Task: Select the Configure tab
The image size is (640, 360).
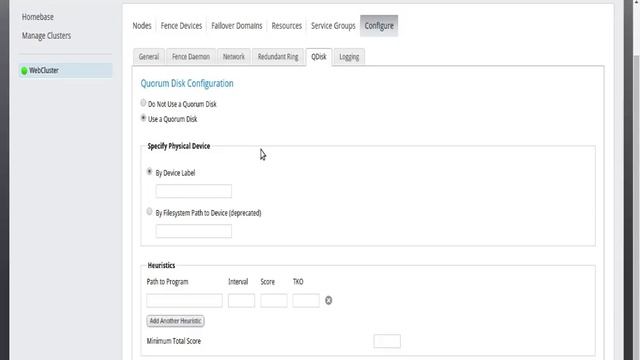Action: (379, 26)
